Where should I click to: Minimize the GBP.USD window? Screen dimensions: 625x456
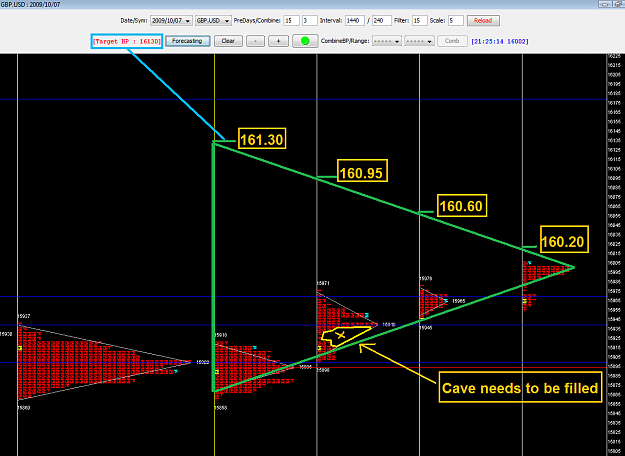pyautogui.click(x=605, y=4)
